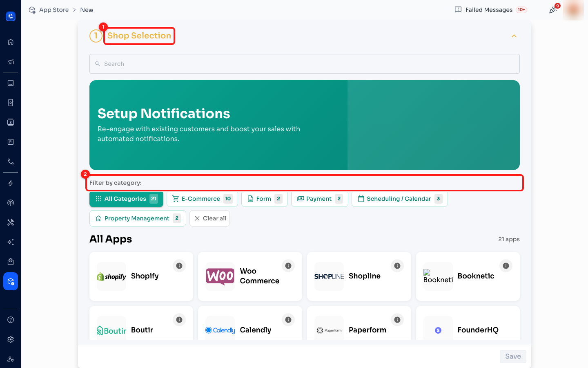Click the Shop Selection step heading
588x368 pixels.
click(x=139, y=36)
